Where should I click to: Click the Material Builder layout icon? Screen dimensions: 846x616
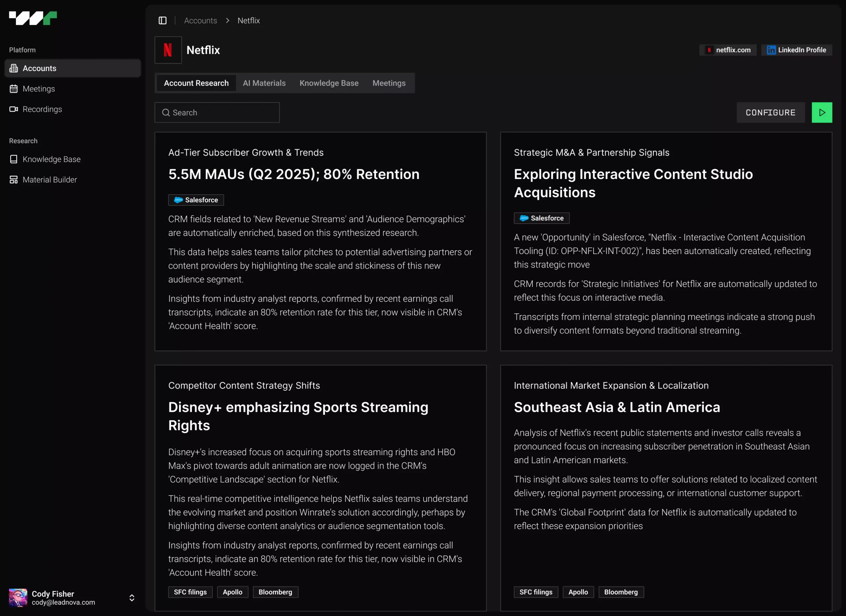(14, 180)
